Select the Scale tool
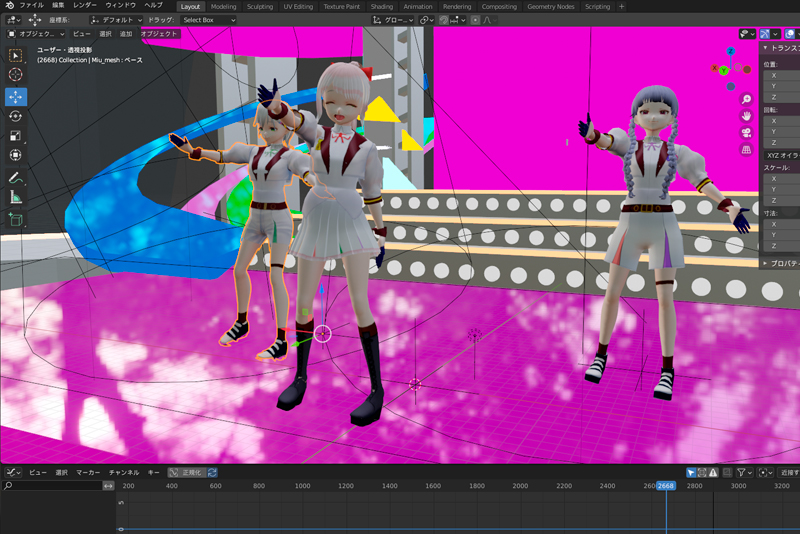This screenshot has height=534, width=800. coord(16,136)
